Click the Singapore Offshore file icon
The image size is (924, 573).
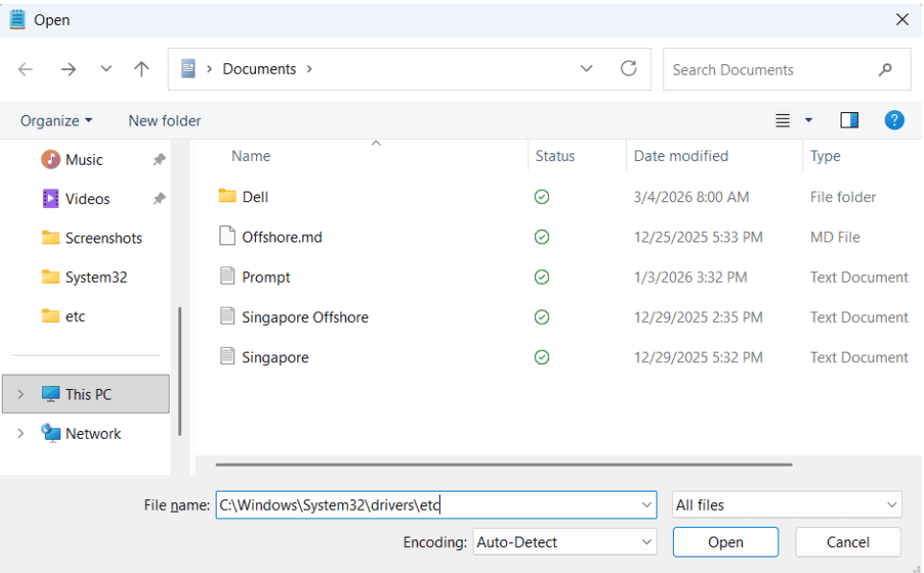(x=227, y=316)
